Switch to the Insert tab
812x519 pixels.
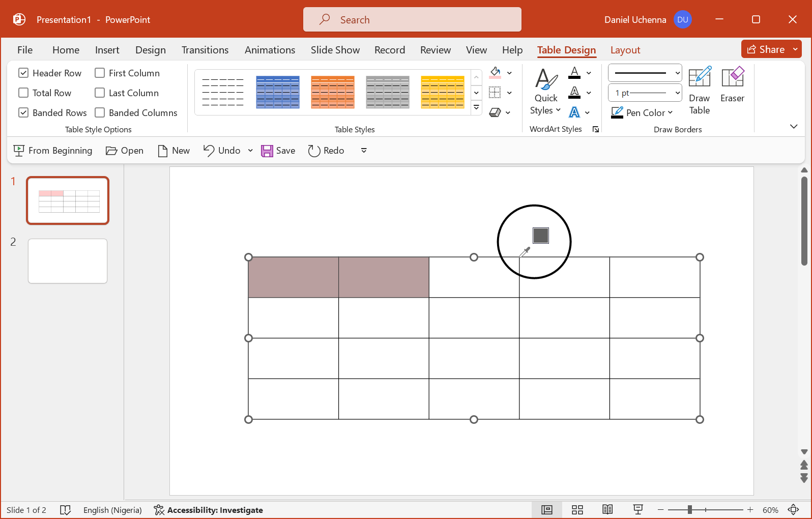pos(107,50)
